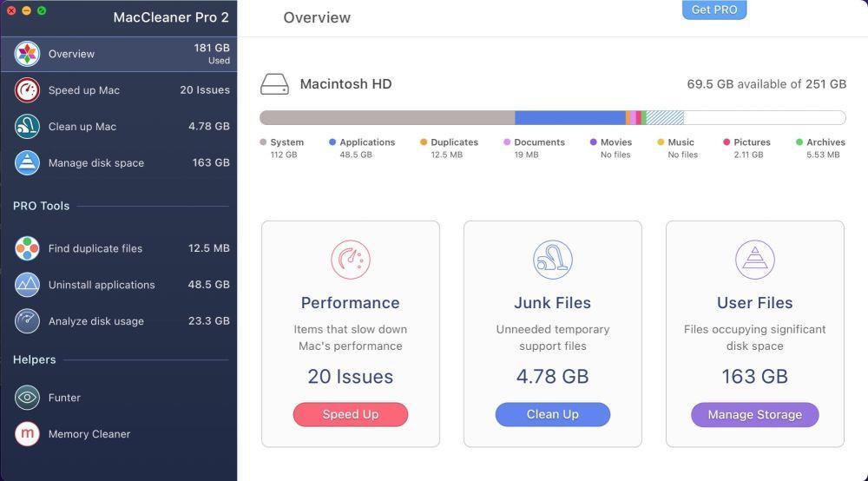Click the yellow Music legend dot

661,142
